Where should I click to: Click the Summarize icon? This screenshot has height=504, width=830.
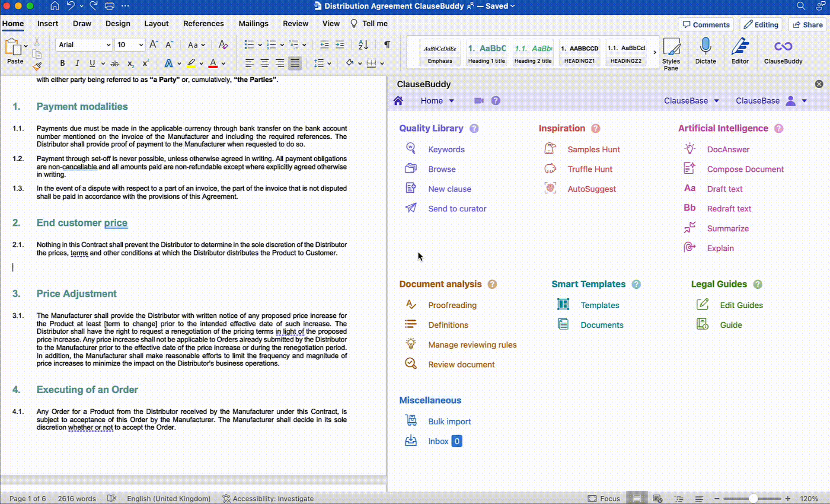tap(690, 228)
